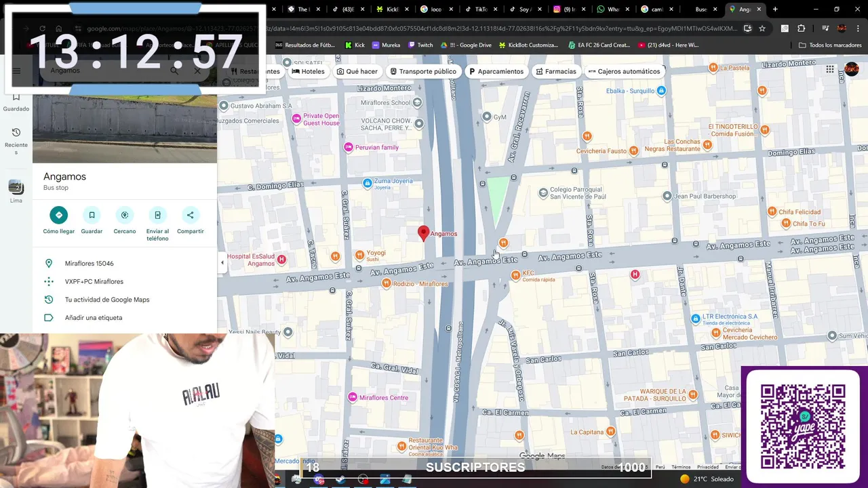Open the Chrome three-dot menu
The image size is (868, 488).
click(859, 28)
